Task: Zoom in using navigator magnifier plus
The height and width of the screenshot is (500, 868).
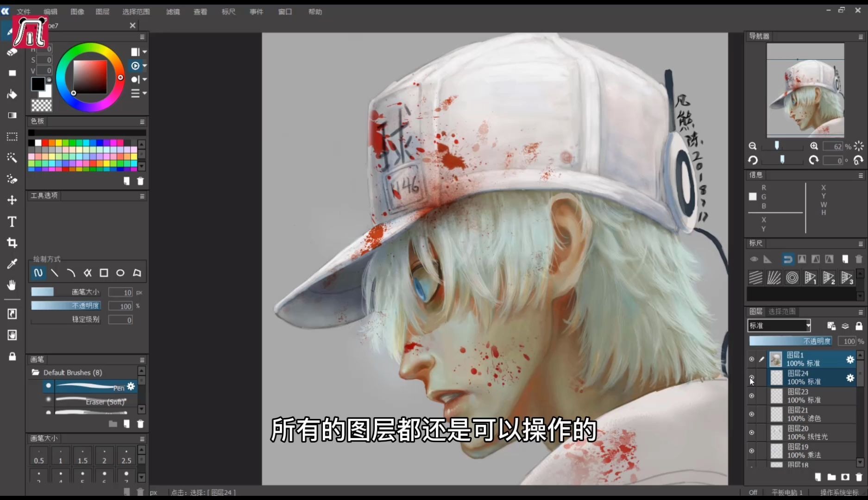Action: pyautogui.click(x=814, y=146)
